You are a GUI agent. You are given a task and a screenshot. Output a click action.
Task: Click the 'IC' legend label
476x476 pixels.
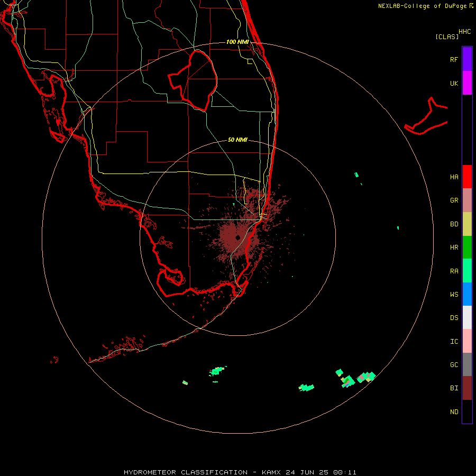tap(454, 342)
